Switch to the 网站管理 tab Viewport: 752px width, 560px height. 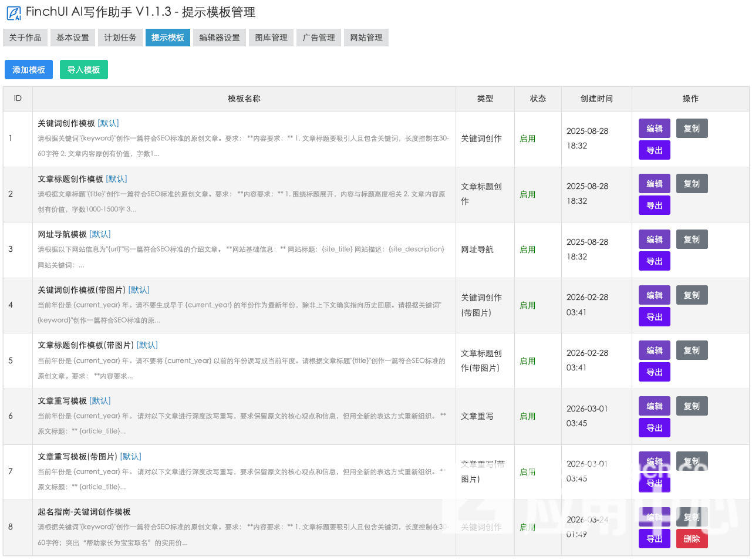[x=366, y=38]
